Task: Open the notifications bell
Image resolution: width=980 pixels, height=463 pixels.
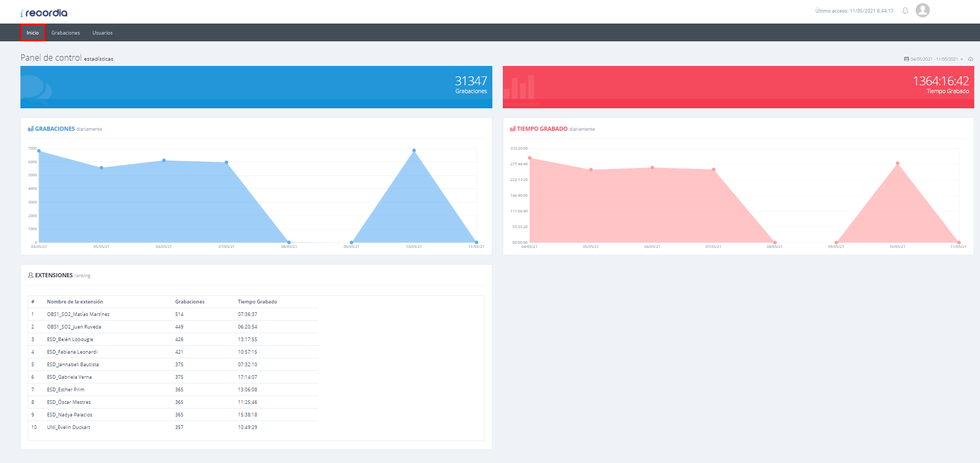Action: pyautogui.click(x=905, y=10)
